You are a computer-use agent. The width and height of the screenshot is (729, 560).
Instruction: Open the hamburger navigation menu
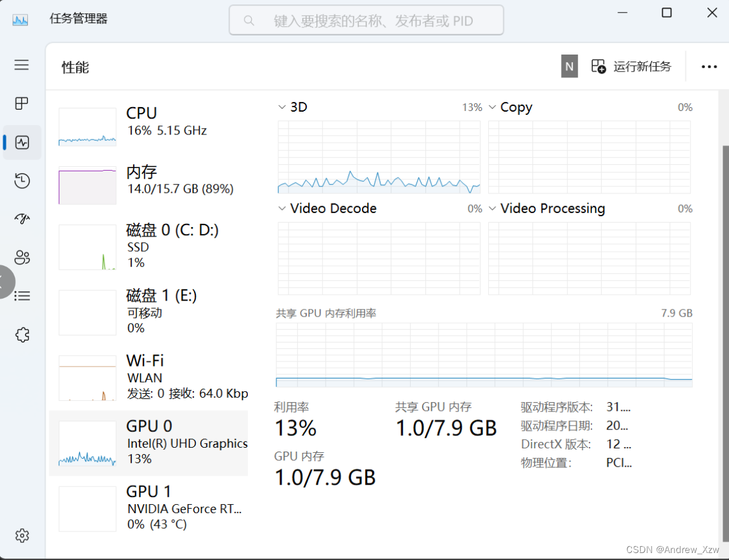(x=22, y=65)
